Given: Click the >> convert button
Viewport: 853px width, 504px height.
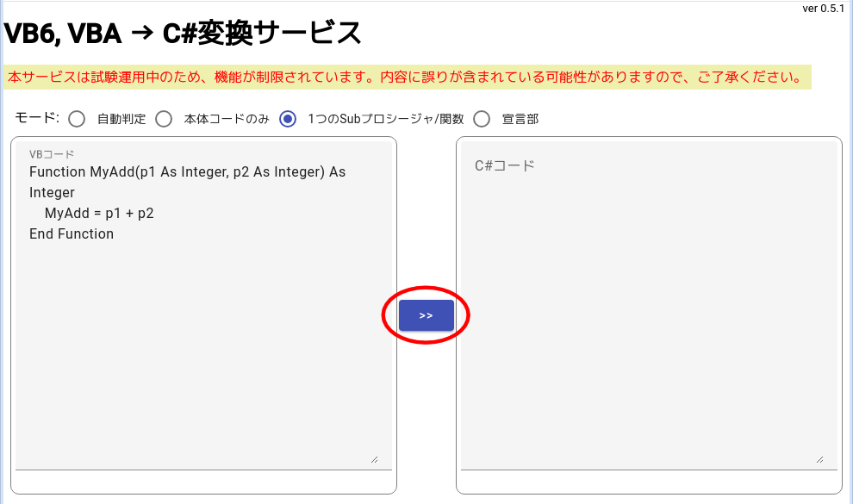Looking at the screenshot, I should [x=426, y=315].
